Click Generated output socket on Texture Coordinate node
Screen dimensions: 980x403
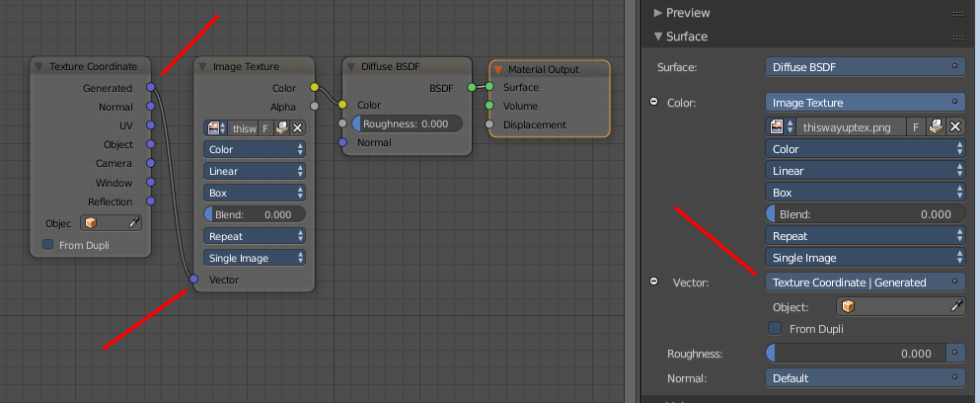point(151,87)
